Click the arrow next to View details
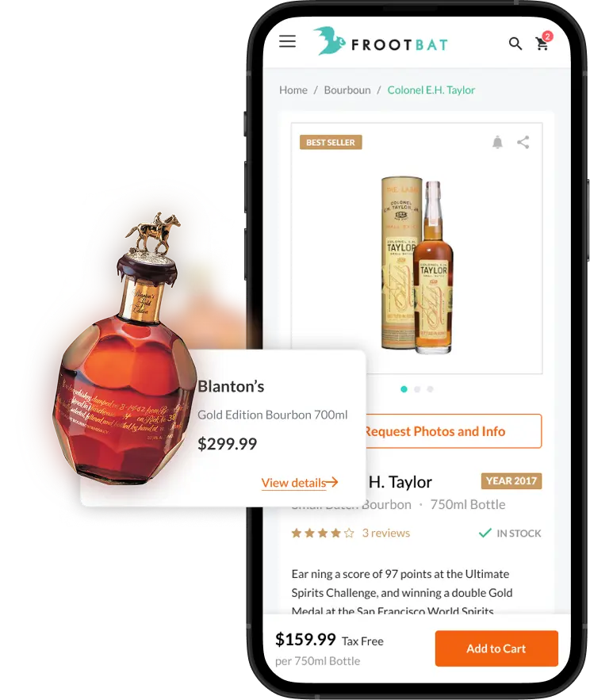This screenshot has width=590, height=700. (331, 482)
